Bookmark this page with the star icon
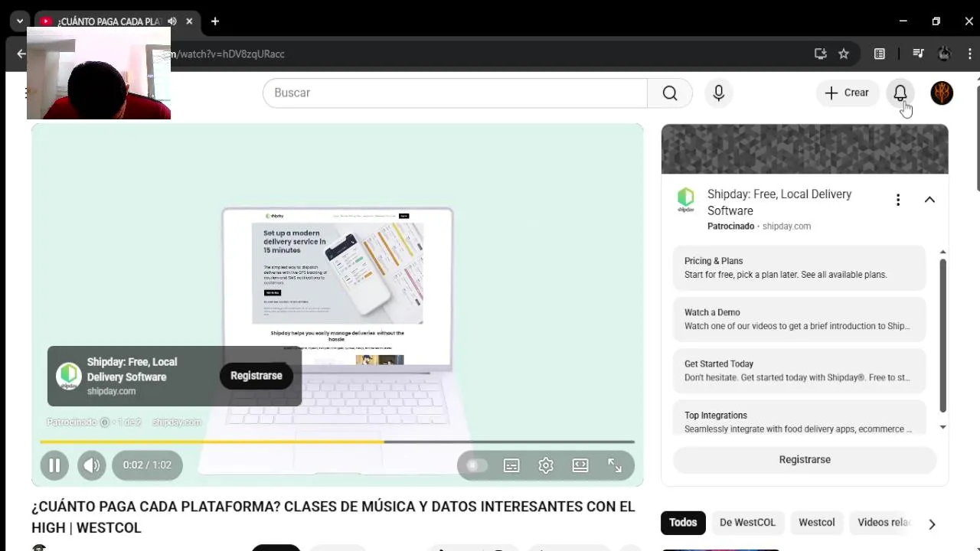Screen dimensions: 980x551 pos(844,54)
